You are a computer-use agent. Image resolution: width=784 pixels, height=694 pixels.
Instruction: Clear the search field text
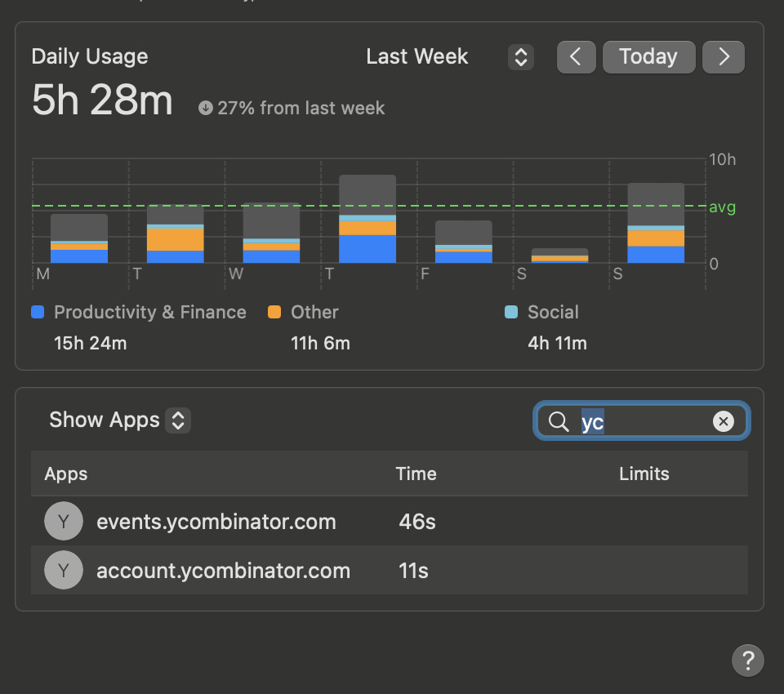tap(723, 421)
